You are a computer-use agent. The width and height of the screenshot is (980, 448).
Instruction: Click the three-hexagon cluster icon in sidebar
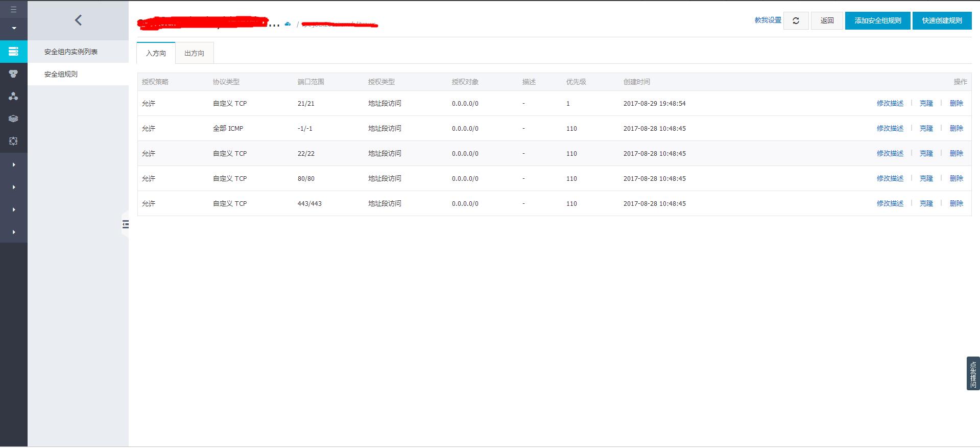[14, 74]
